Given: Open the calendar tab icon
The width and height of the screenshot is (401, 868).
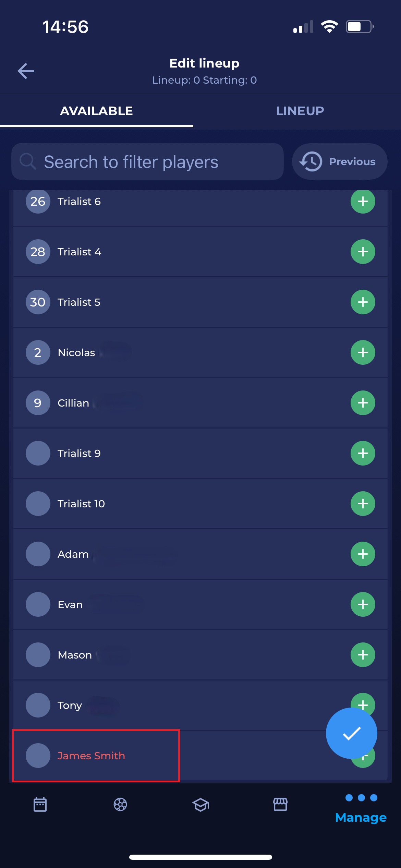Looking at the screenshot, I should click(x=40, y=805).
